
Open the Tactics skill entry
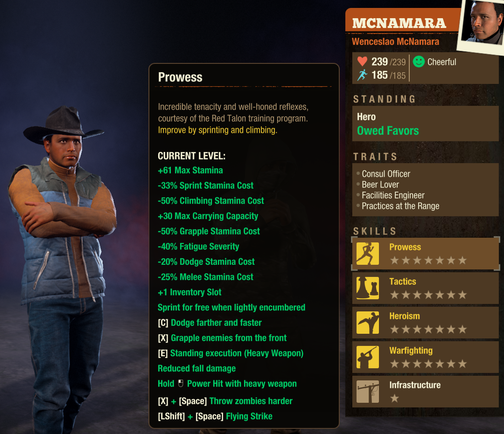pos(425,288)
